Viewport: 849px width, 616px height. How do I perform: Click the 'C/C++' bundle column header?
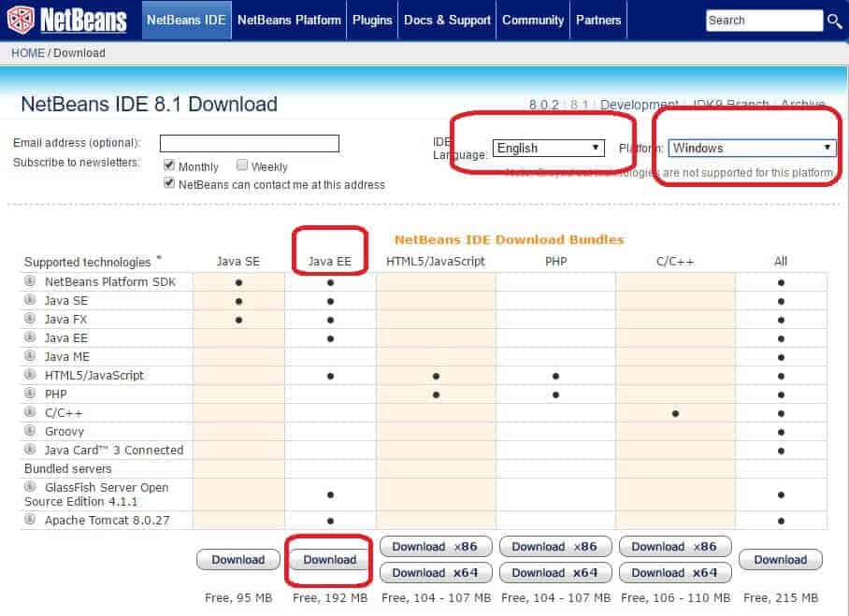(x=675, y=262)
